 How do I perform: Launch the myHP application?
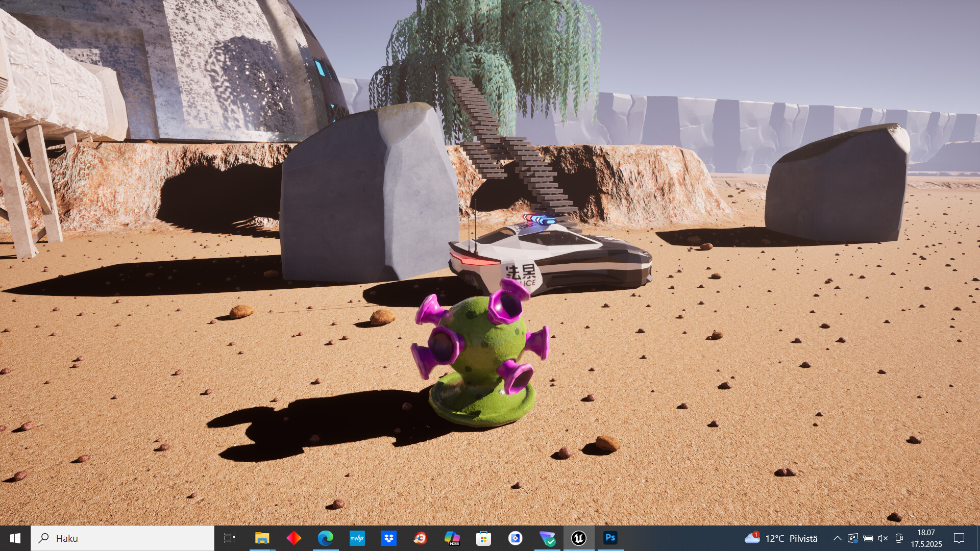(357, 538)
